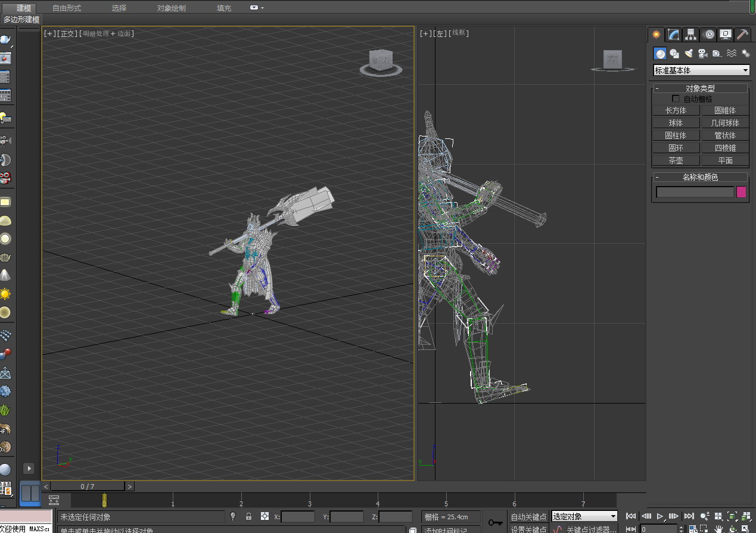Expand the left toolbar play arrow button
The height and width of the screenshot is (533, 756).
29,468
